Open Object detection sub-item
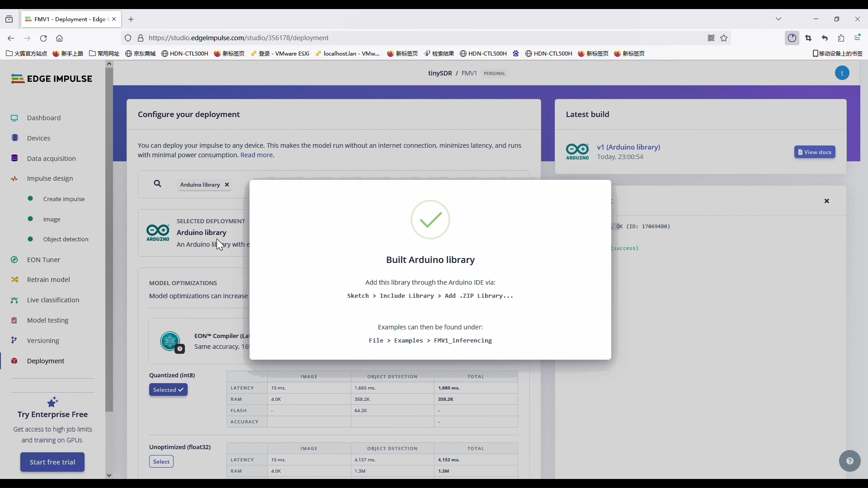This screenshot has height=488, width=868. coord(66,239)
